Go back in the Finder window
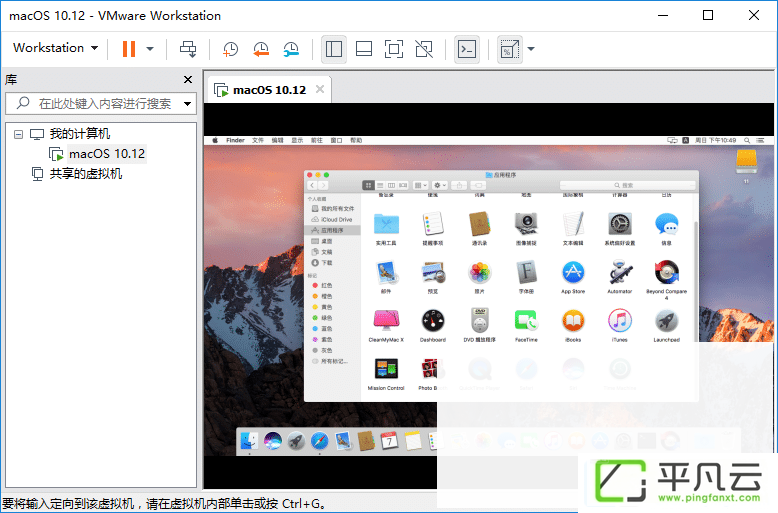The image size is (778, 513). [x=312, y=185]
